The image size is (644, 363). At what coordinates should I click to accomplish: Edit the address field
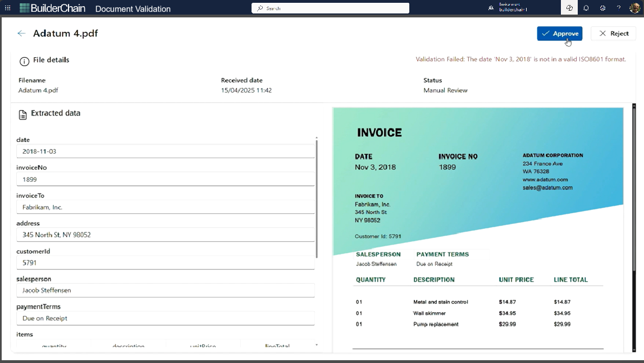pos(166,235)
